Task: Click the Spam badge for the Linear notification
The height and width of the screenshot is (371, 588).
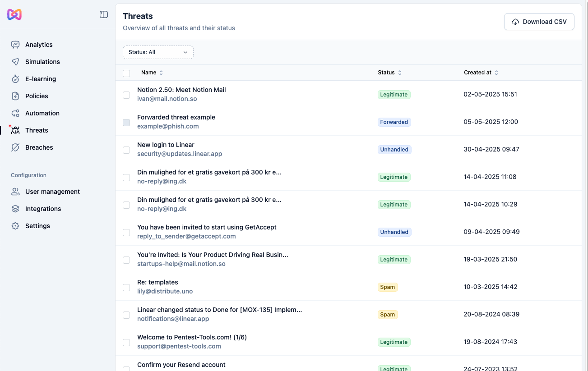Action: pyautogui.click(x=387, y=315)
